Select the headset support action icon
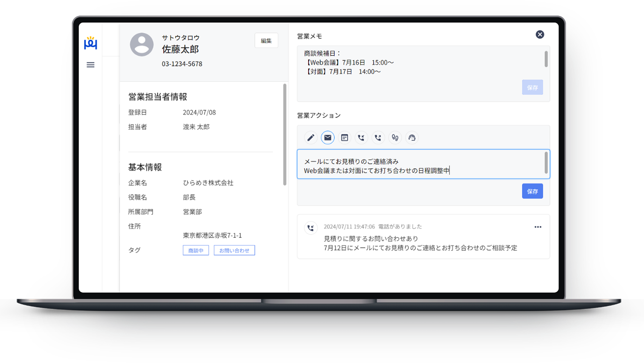This screenshot has width=644, height=363. pyautogui.click(x=412, y=138)
